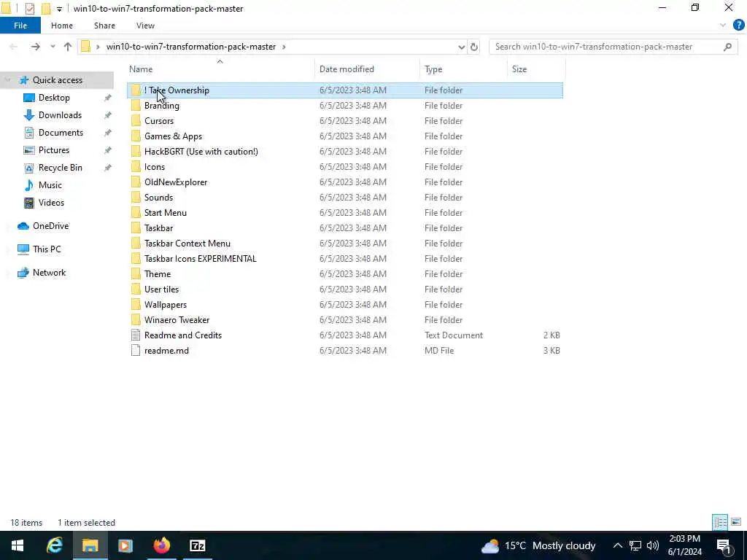Switch to Details view in status bar
Image resolution: width=747 pixels, height=560 pixels.
pyautogui.click(x=720, y=522)
